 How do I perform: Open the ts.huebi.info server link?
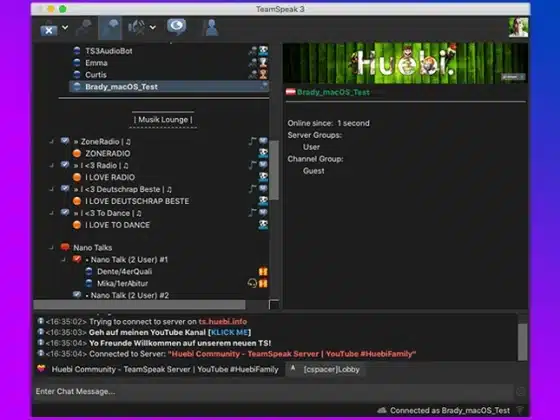[x=223, y=321]
